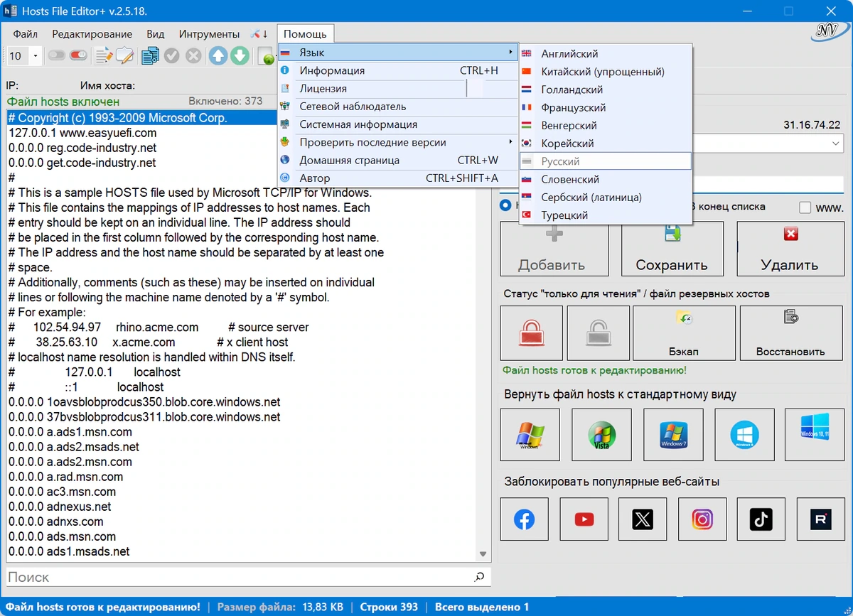Choose Китайский (упрощенный) language
This screenshot has width=853, height=616.
[x=606, y=72]
